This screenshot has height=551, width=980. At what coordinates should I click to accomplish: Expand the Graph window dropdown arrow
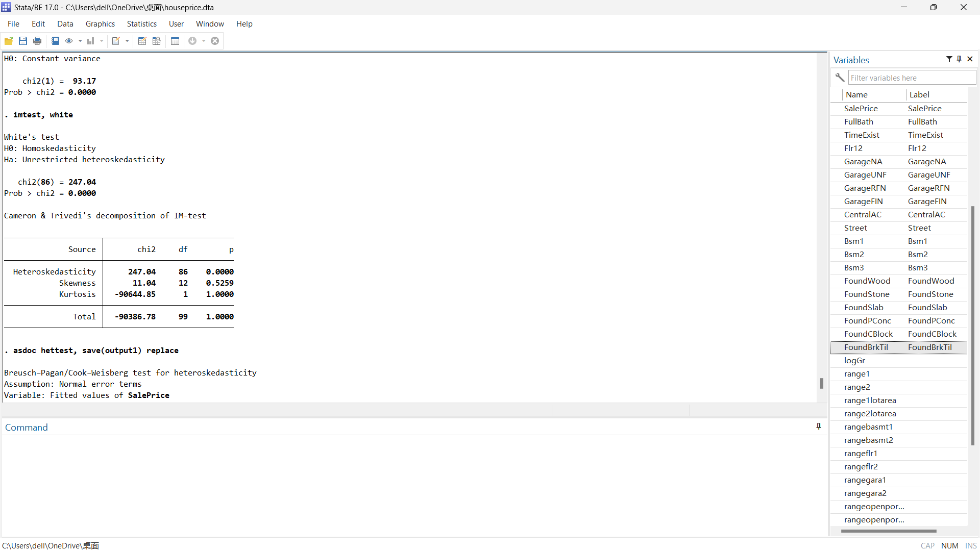click(x=102, y=41)
